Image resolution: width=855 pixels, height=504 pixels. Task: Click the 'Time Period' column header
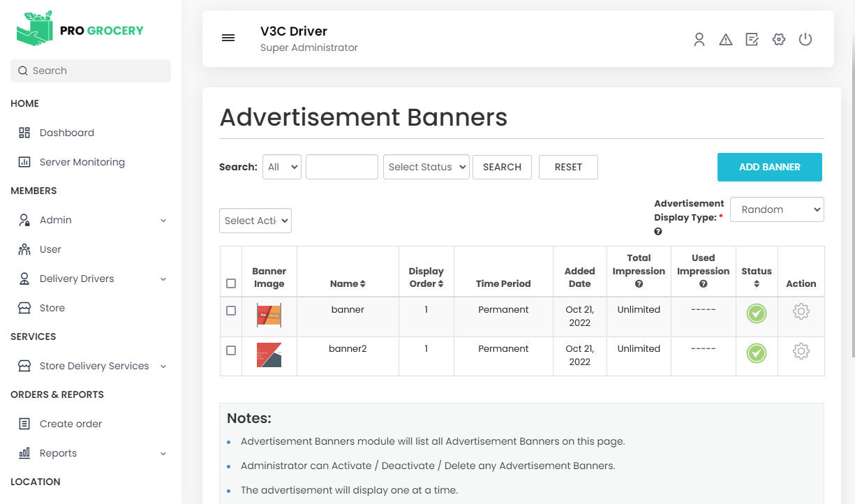(503, 283)
